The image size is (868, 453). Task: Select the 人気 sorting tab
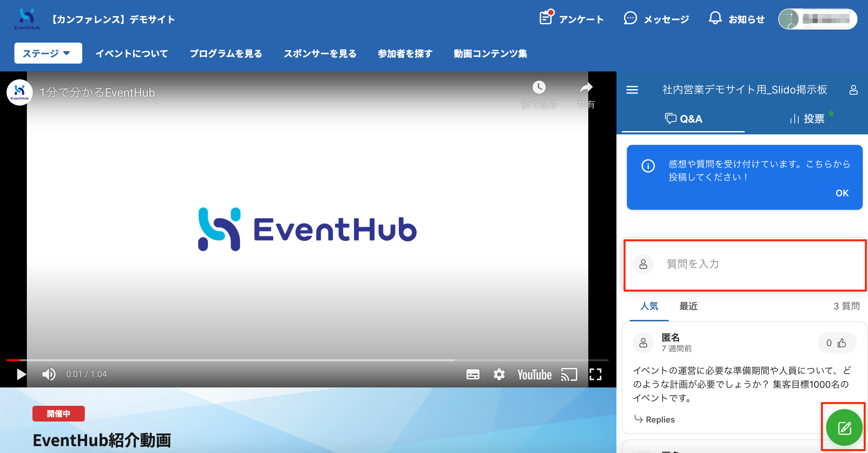[649, 306]
